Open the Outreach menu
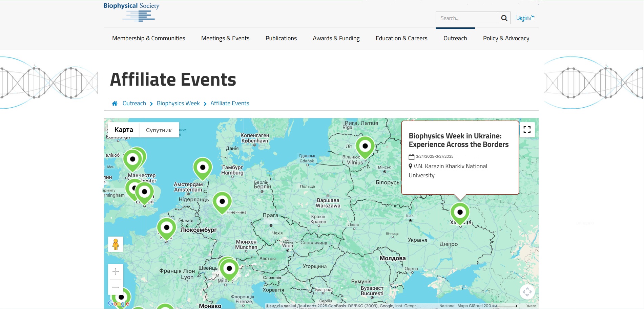The height and width of the screenshot is (309, 644). [455, 38]
